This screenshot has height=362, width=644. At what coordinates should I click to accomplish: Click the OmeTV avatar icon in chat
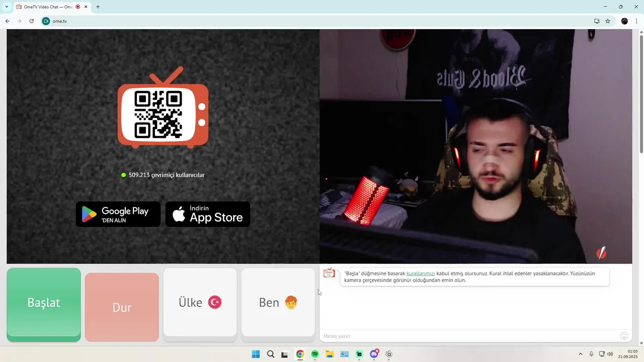coord(329,273)
